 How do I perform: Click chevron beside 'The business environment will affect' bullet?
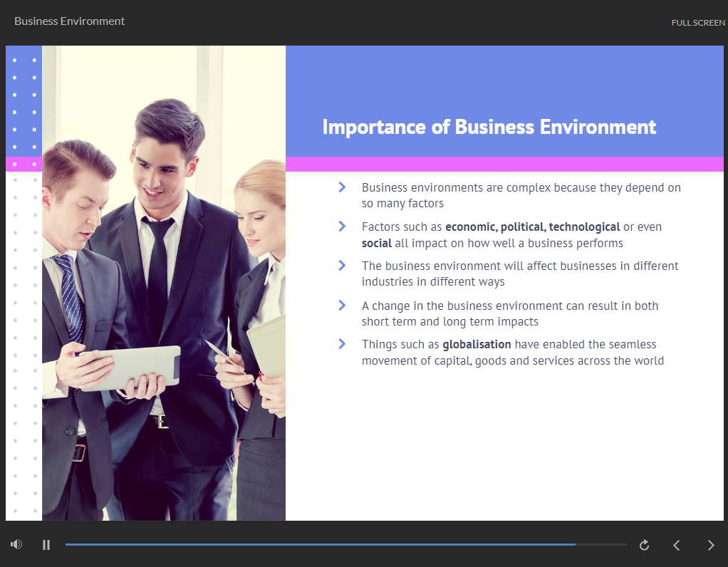[342, 265]
